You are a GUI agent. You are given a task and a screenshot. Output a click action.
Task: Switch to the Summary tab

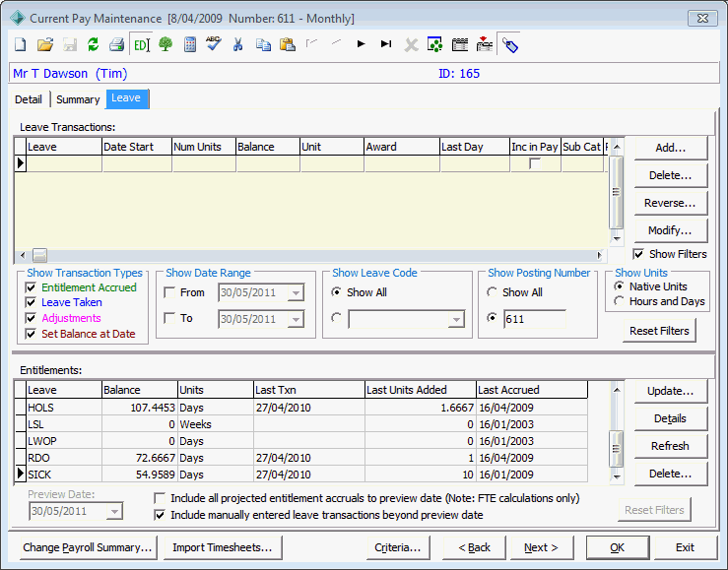(x=78, y=99)
